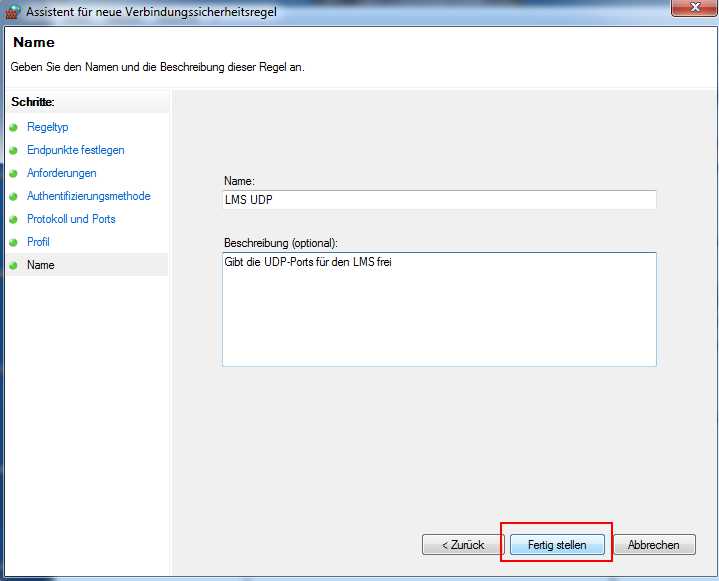The width and height of the screenshot is (719, 581).
Task: Click the window title 'Assistent für neue Verbindungssicherheitsregel'
Action: 151,11
